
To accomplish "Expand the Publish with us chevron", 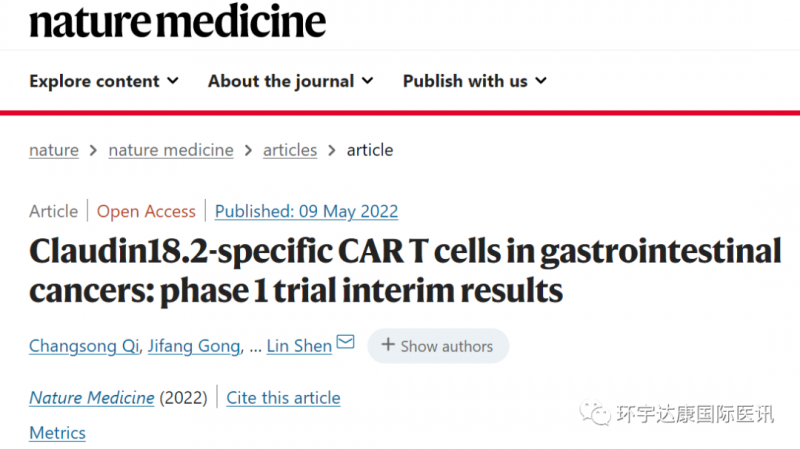I will 541,81.
